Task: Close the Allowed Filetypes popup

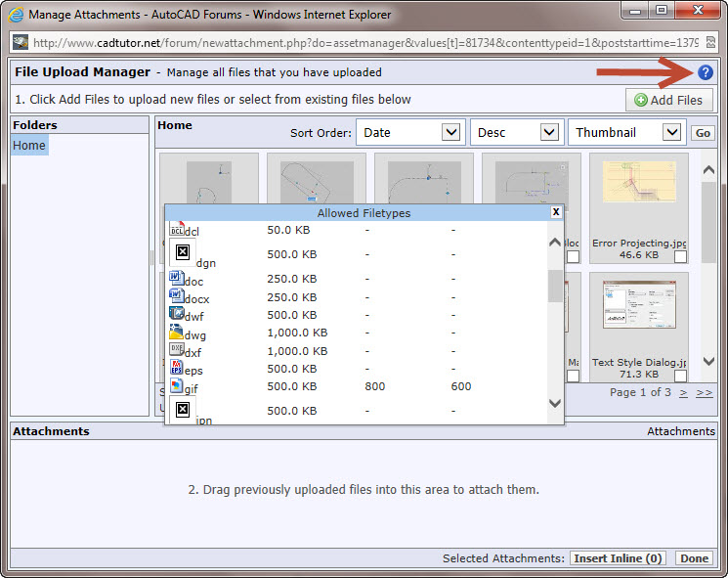Action: pos(556,212)
